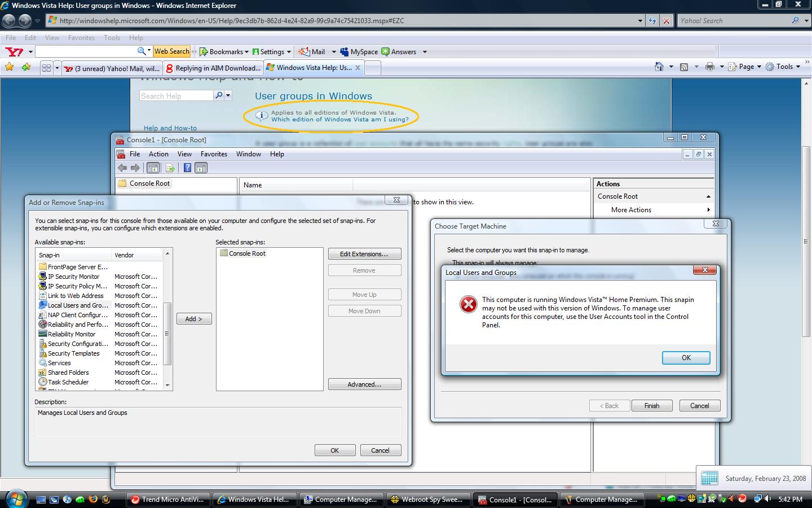Open the Page dropdown in IE toolbar

(x=744, y=67)
